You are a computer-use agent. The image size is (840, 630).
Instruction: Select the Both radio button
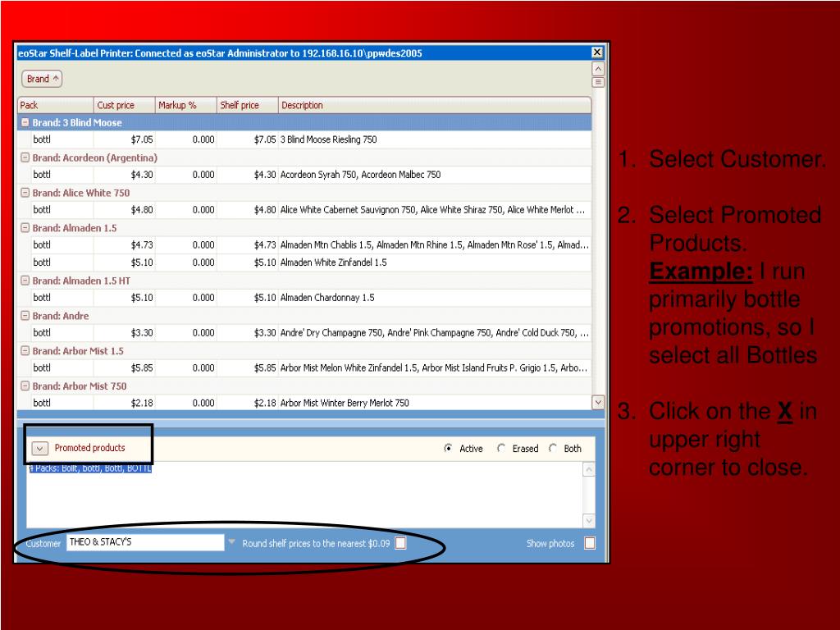tap(552, 449)
